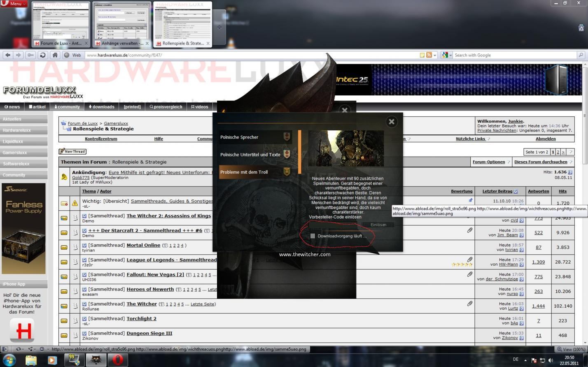Open the Kontrollzentrum link
Viewport: 588px width, 367px height.
[x=101, y=139]
